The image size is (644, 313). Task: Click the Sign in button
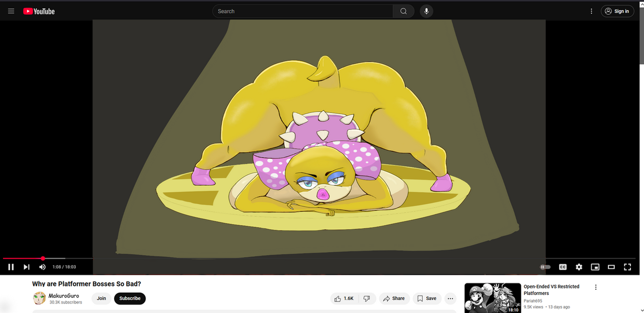pyautogui.click(x=617, y=11)
